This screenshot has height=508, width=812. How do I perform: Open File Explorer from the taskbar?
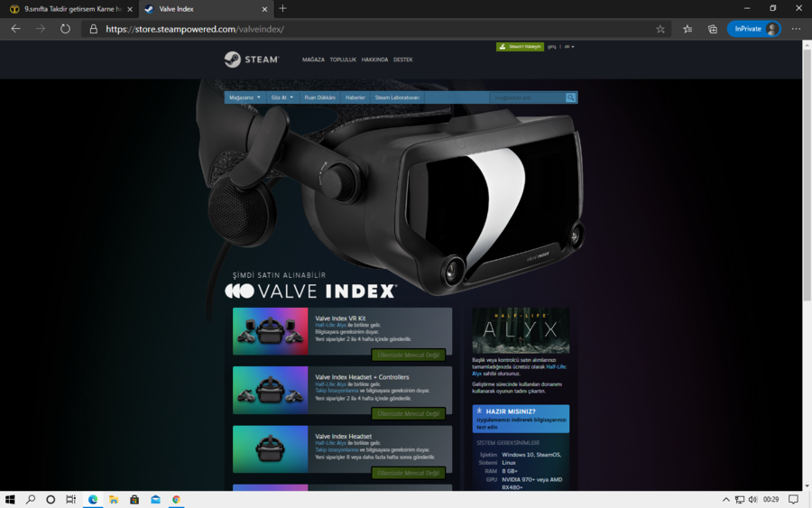(114, 499)
